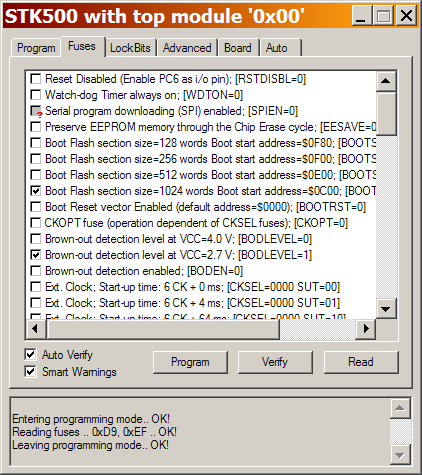
Task: Click the fuse list horizontal scrollbar thumb
Action: point(163,329)
